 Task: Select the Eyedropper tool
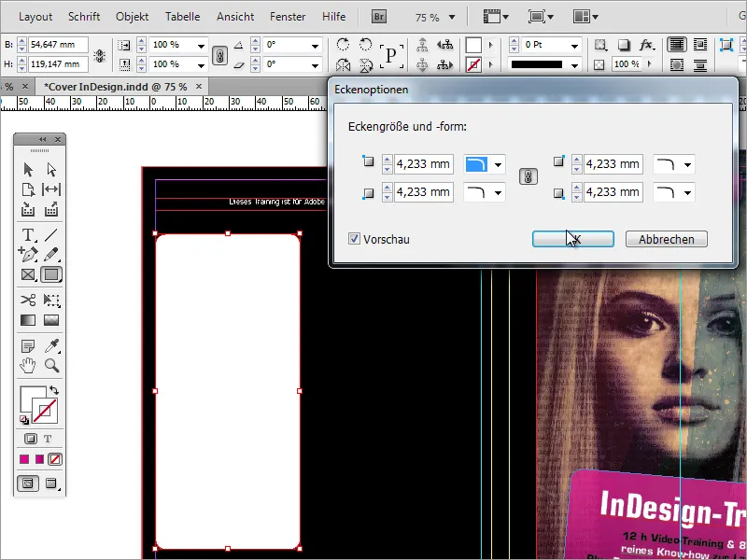click(51, 345)
